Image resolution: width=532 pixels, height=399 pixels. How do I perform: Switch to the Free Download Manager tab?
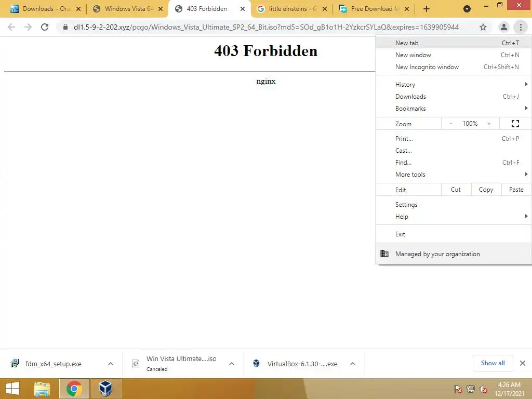[374, 9]
